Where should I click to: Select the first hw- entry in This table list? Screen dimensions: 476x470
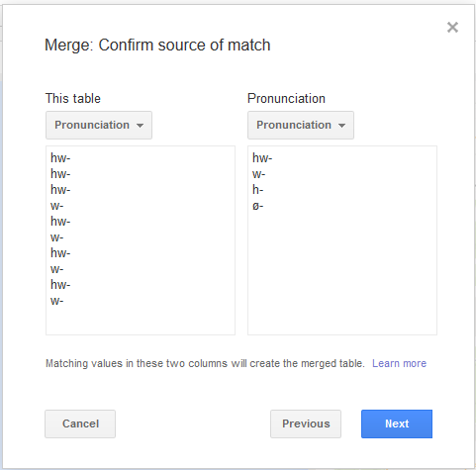click(x=60, y=158)
